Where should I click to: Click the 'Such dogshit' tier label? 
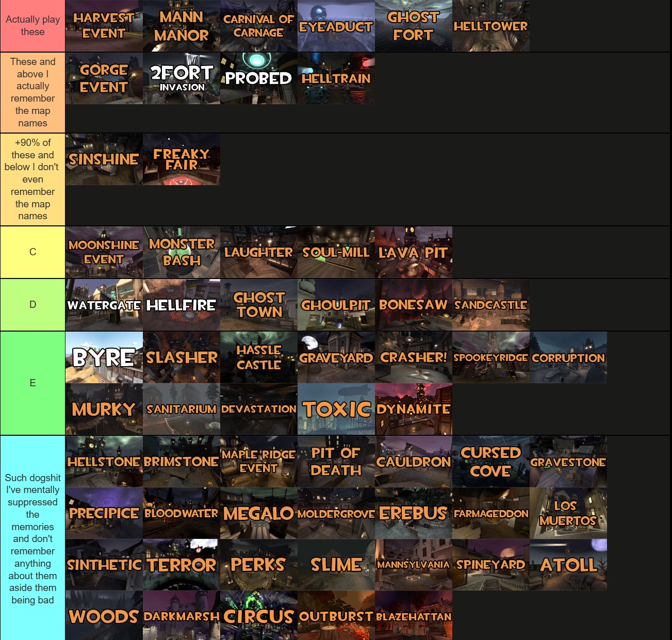[32, 538]
